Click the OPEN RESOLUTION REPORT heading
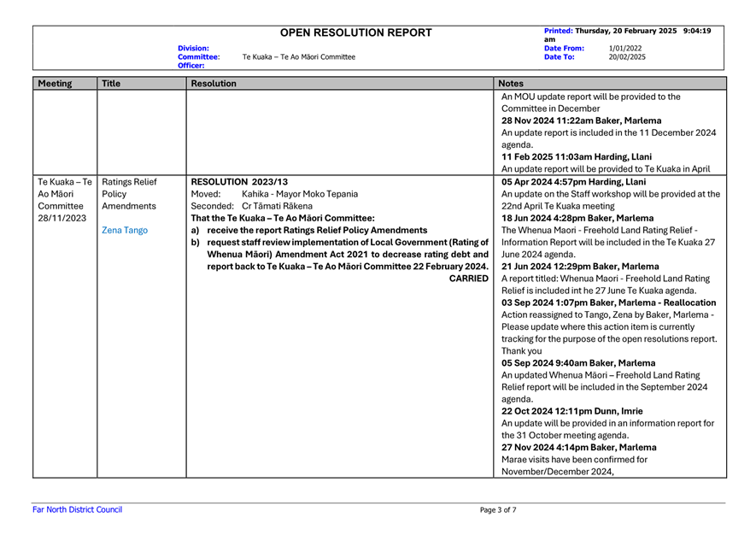756x535 pixels. pyautogui.click(x=356, y=33)
